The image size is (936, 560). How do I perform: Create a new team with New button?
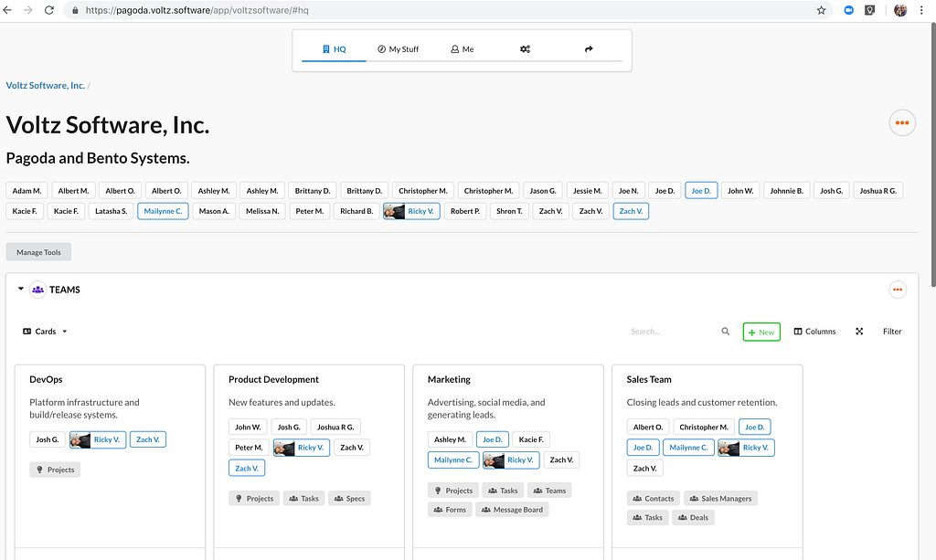[x=761, y=333]
